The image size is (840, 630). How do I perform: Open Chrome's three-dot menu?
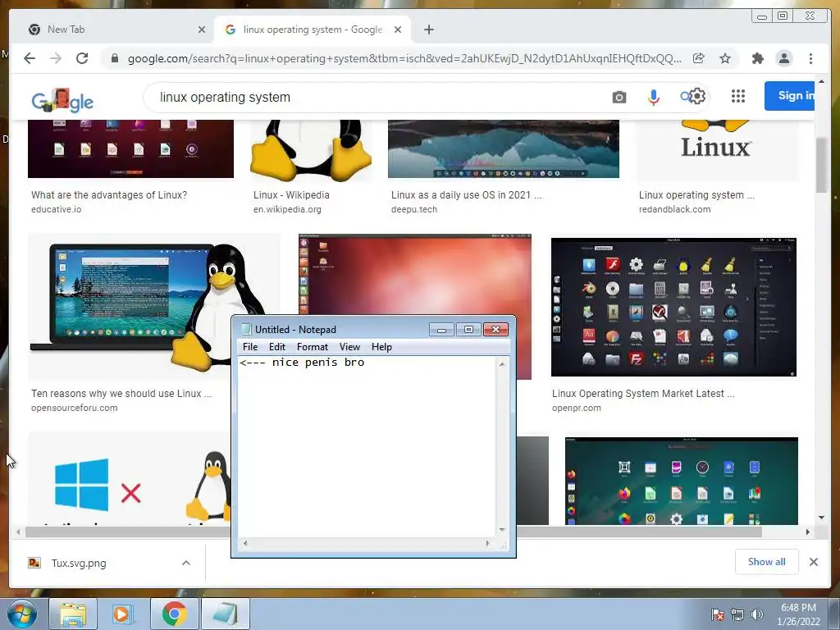click(810, 58)
